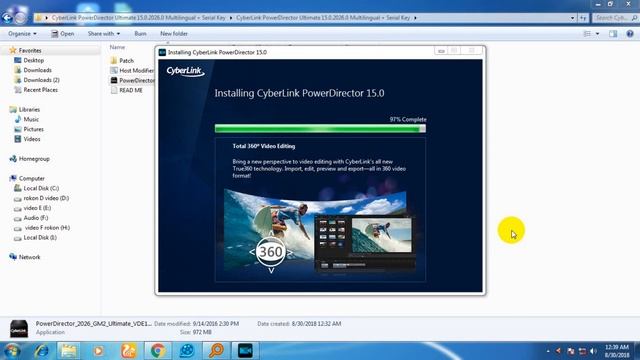640x360 pixels.
Task: Open the CyberLink installer taskbar icon
Action: (245, 351)
